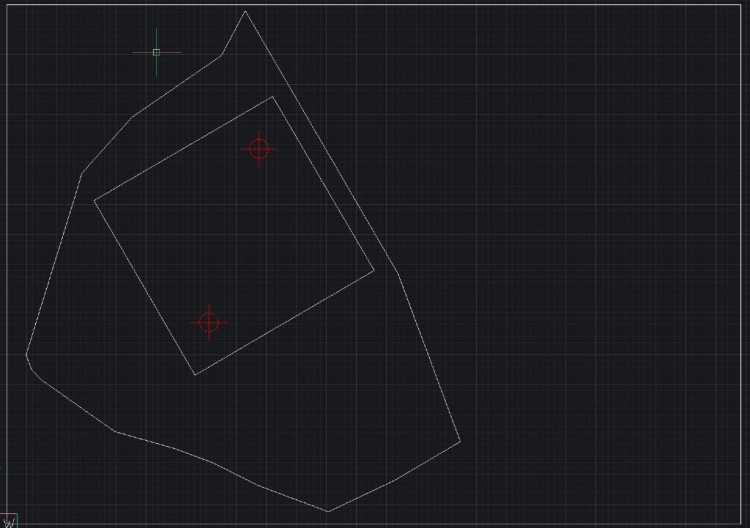
Task: Select the inner rectangle's upper-left edge
Action: click(x=184, y=149)
